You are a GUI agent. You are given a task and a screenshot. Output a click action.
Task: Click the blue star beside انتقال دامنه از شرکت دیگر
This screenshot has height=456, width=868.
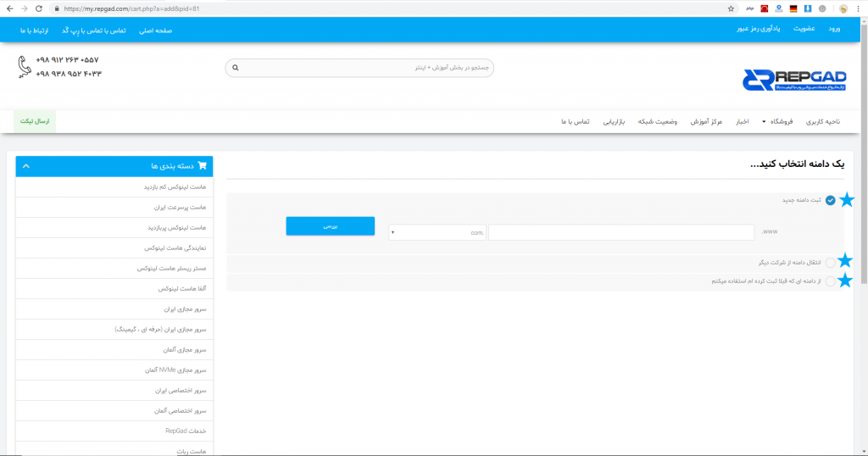click(845, 260)
